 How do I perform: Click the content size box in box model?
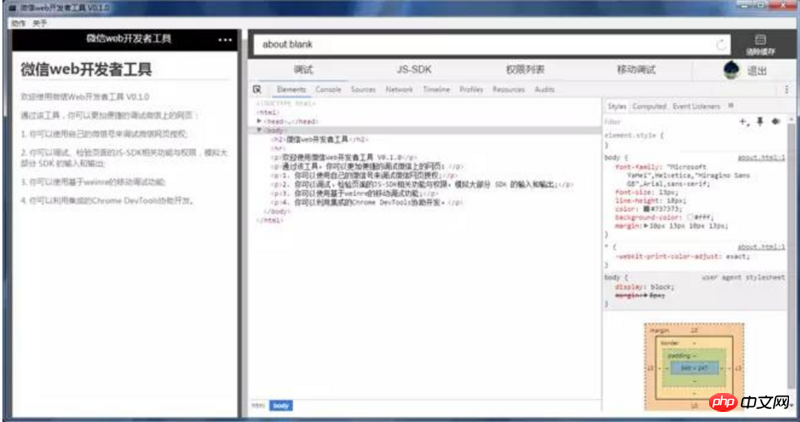tap(694, 368)
